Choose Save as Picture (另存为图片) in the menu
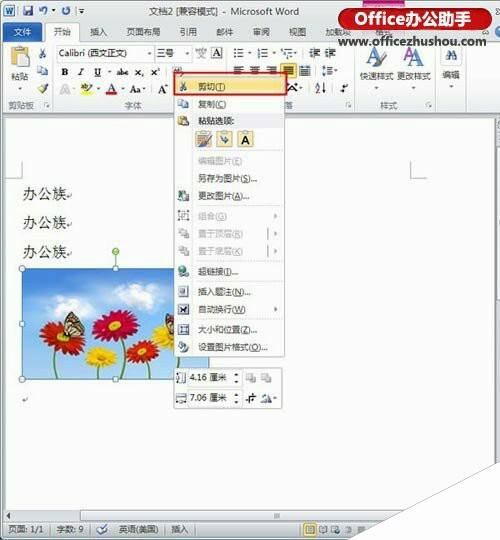Viewport: 500px width, 540px height. (x=230, y=178)
